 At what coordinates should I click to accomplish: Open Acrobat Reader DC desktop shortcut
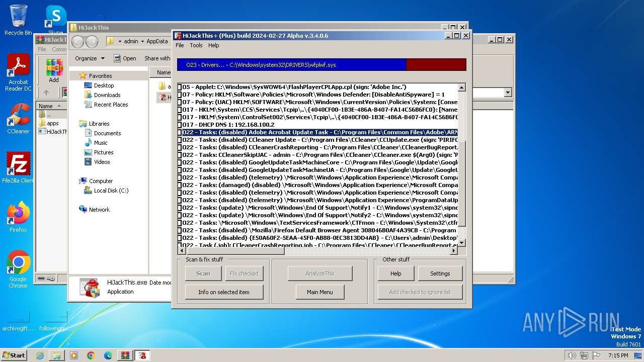coord(18,72)
